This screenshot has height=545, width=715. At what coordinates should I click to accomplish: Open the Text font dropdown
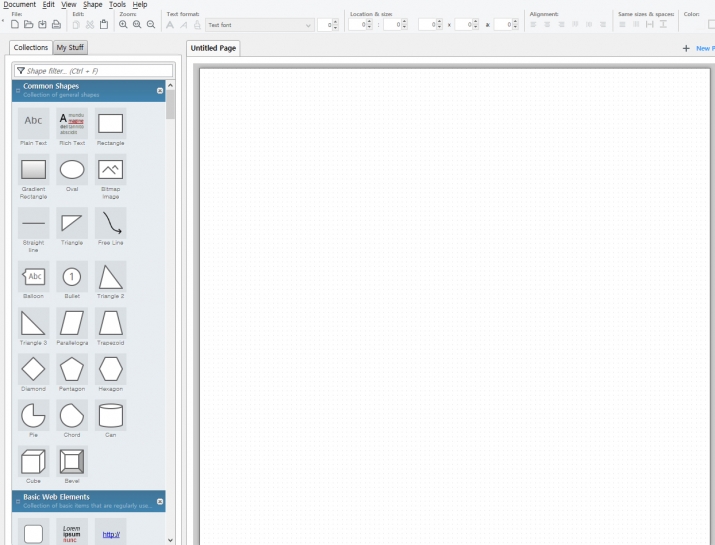pyautogui.click(x=259, y=25)
